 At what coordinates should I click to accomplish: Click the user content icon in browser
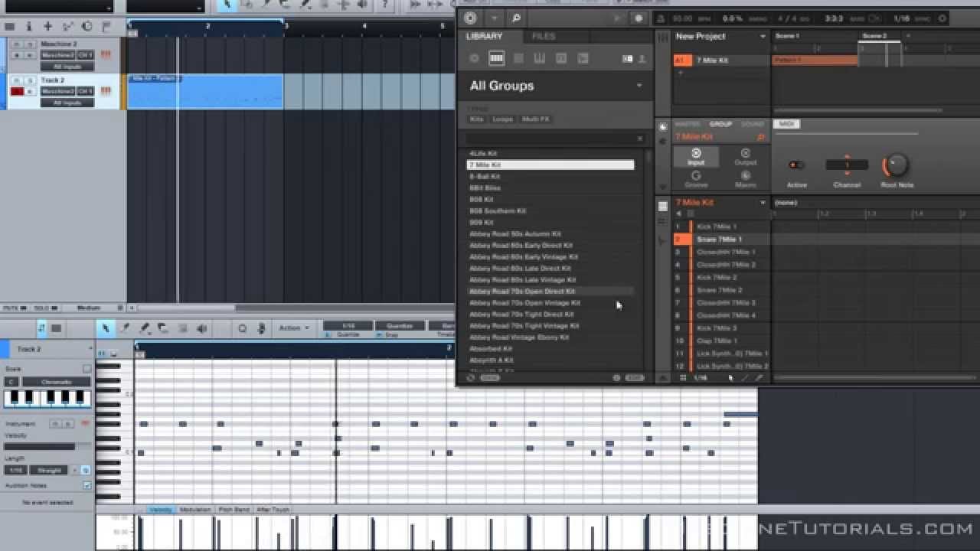pyautogui.click(x=642, y=59)
